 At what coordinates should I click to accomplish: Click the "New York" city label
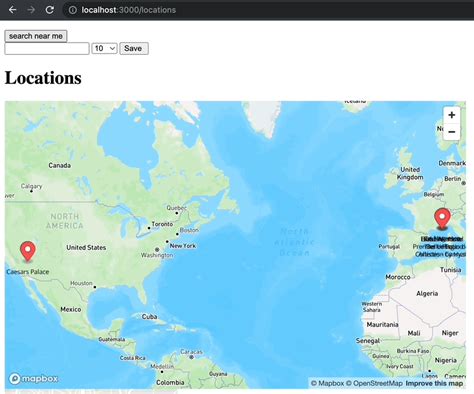(x=183, y=246)
